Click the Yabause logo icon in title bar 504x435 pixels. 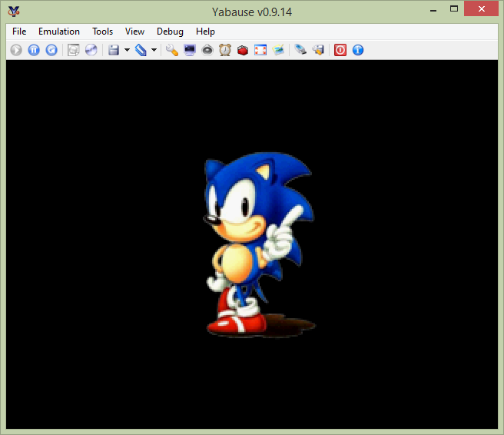[x=14, y=12]
